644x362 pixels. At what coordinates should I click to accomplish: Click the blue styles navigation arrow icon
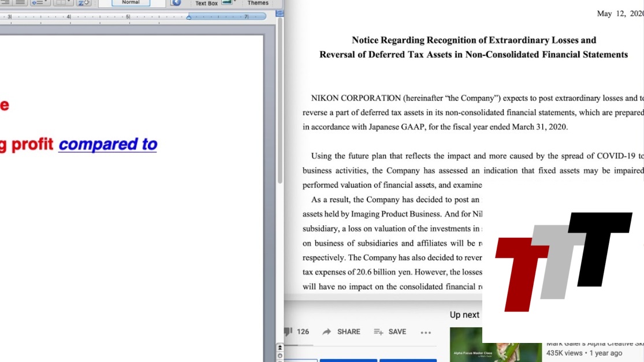coord(176,3)
